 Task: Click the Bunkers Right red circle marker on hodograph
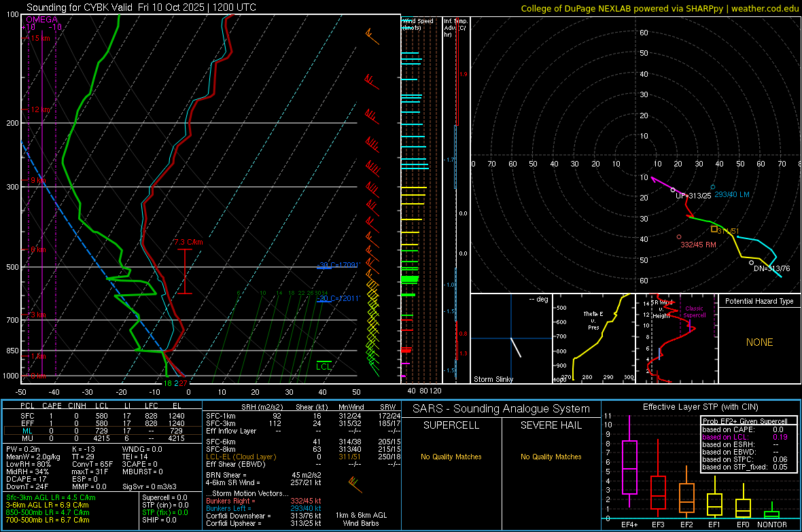pyautogui.click(x=679, y=237)
